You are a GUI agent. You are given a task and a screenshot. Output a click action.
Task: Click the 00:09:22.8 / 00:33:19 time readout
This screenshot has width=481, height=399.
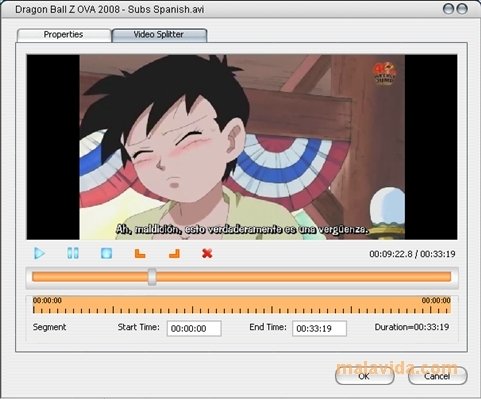(x=412, y=254)
